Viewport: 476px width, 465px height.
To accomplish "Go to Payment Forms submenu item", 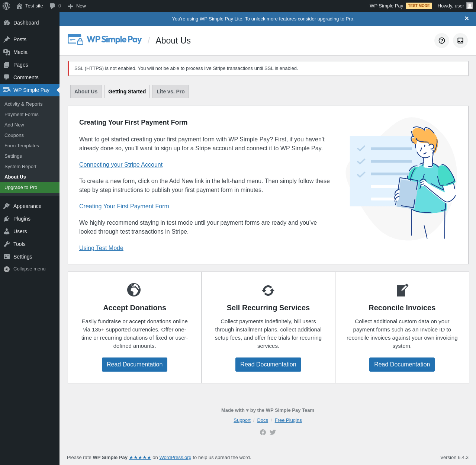I will pos(30,115).
